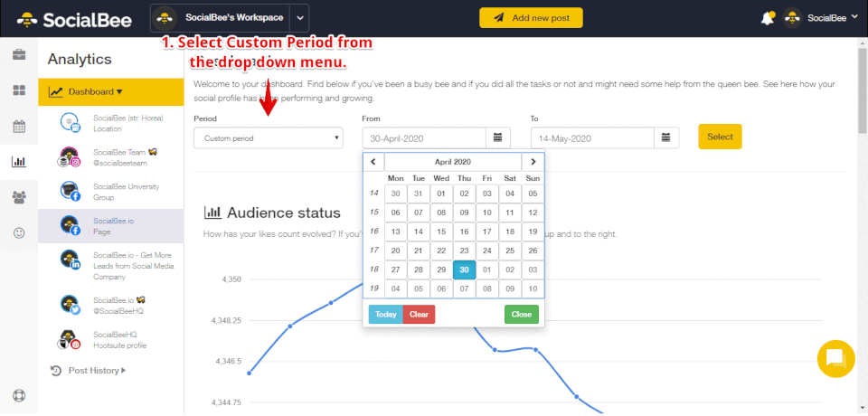
Task: Open the calendar schedule icon in sidebar
Action: pyautogui.click(x=18, y=126)
